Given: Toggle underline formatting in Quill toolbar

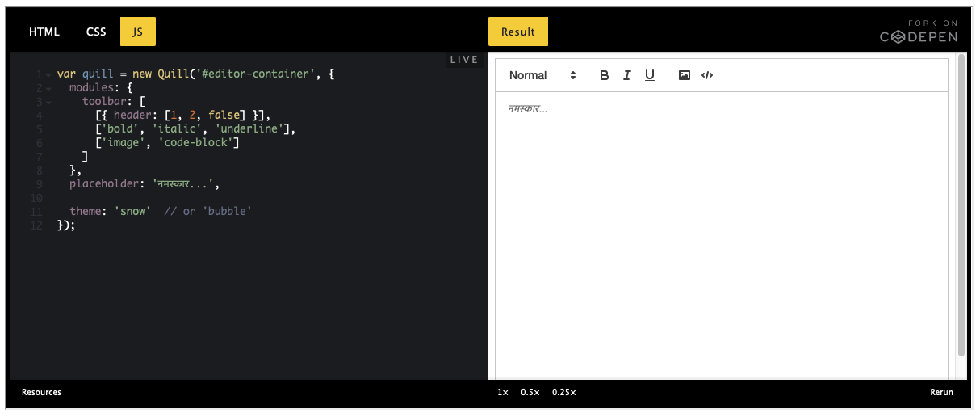Looking at the screenshot, I should click(x=650, y=75).
